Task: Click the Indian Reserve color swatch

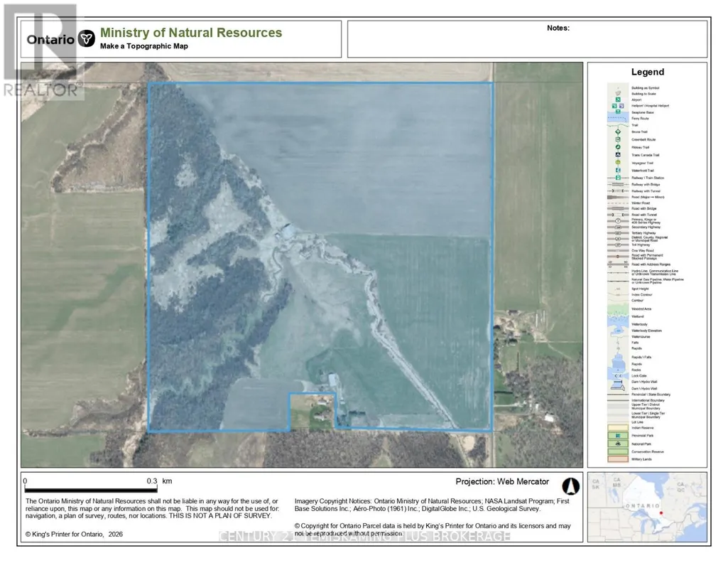Action: (x=618, y=428)
